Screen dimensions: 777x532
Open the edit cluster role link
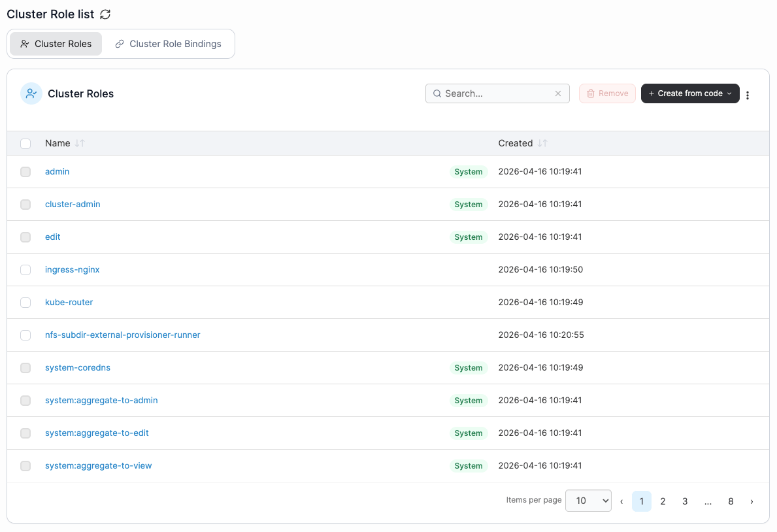pyautogui.click(x=52, y=237)
